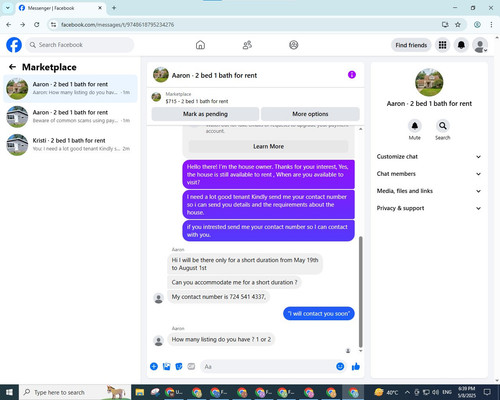Expand Privacy & support section
Image resolution: width=500 pixels, height=400 pixels.
pos(429,208)
